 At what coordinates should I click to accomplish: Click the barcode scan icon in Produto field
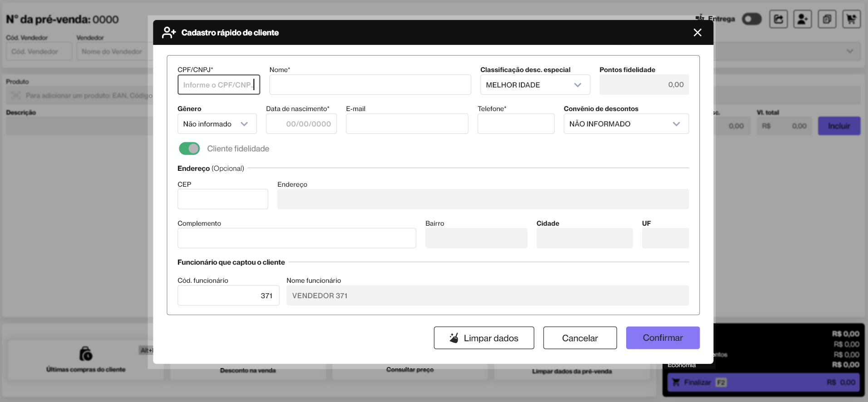(16, 96)
